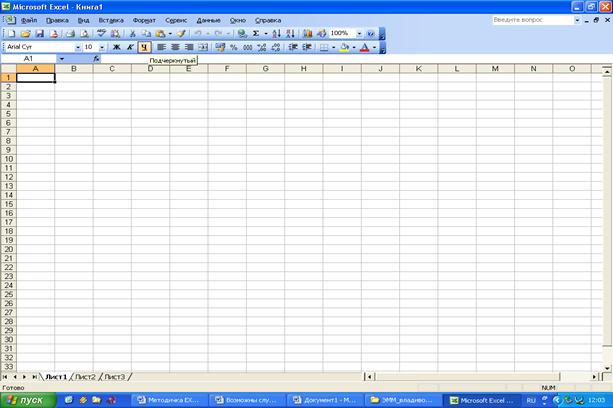The height and width of the screenshot is (408, 613).
Task: Copy selection with the Copy icon
Action: (146, 34)
